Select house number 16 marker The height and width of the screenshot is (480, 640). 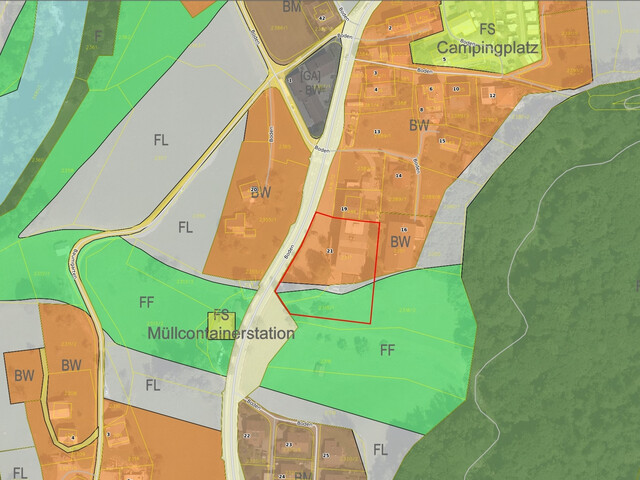403,230
